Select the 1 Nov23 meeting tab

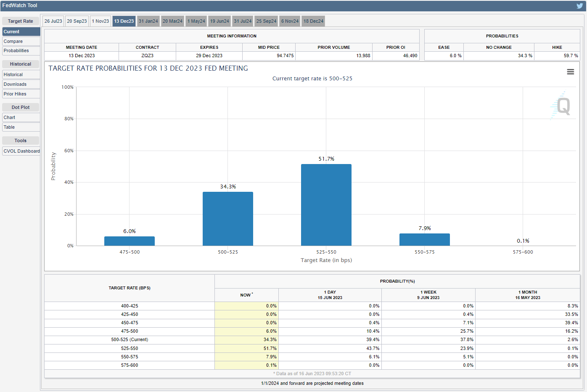[100, 21]
